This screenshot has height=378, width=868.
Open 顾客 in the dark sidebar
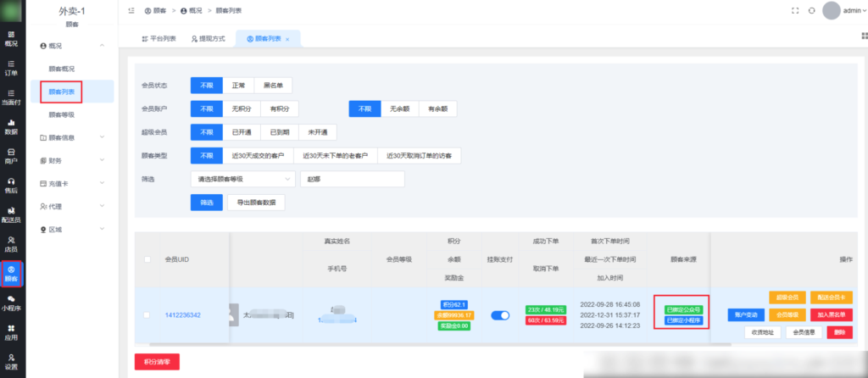pos(11,274)
